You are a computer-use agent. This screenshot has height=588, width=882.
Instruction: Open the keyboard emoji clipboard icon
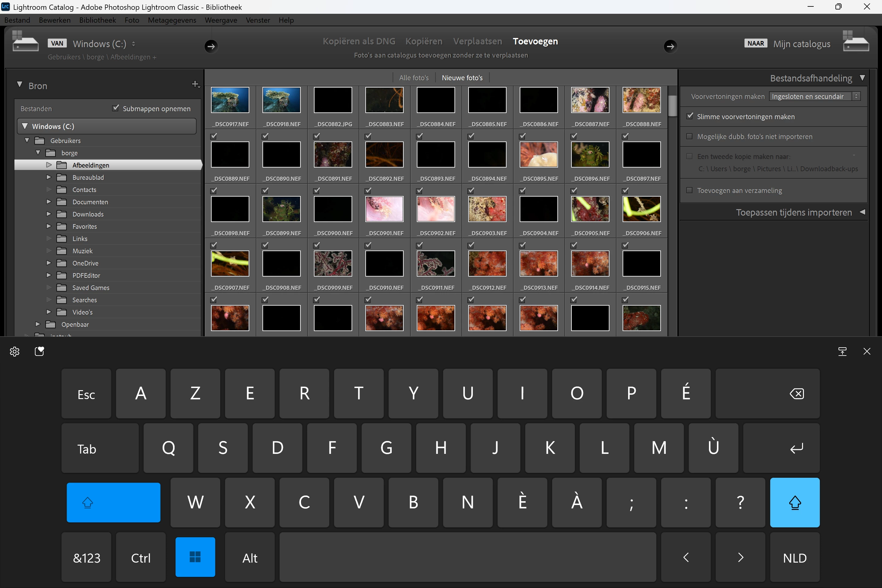click(40, 351)
